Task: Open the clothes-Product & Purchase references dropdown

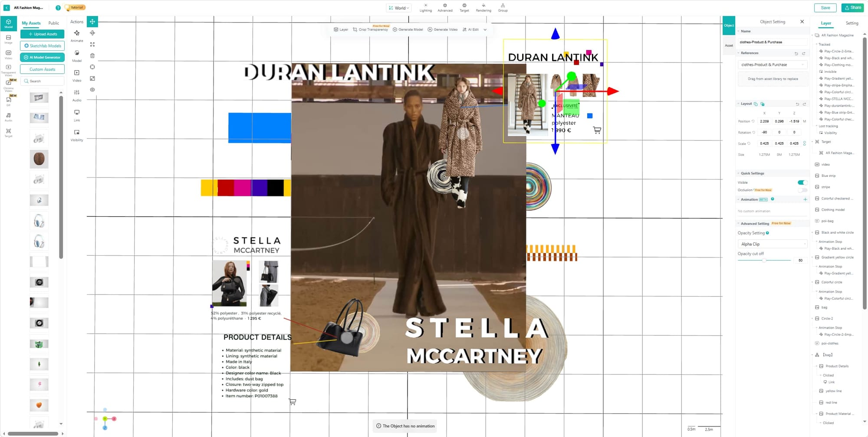Action: pyautogui.click(x=773, y=65)
